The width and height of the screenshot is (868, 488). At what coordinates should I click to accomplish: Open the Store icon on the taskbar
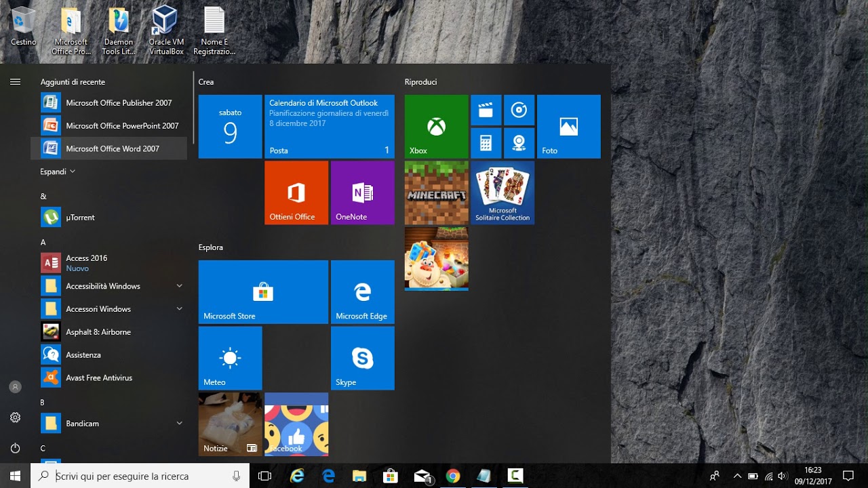[391, 476]
